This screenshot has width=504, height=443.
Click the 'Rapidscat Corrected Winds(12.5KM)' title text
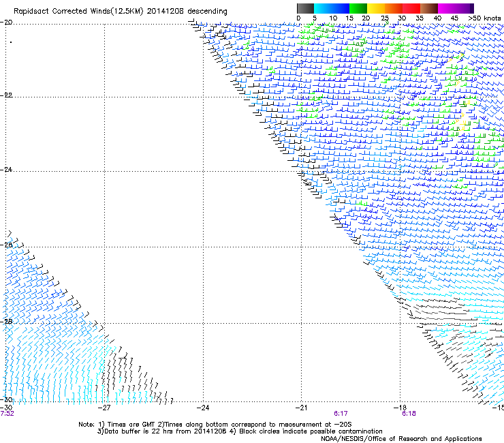[x=78, y=12]
